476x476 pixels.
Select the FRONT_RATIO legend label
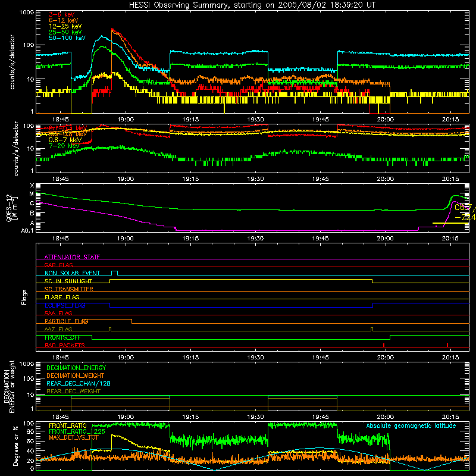click(x=68, y=425)
